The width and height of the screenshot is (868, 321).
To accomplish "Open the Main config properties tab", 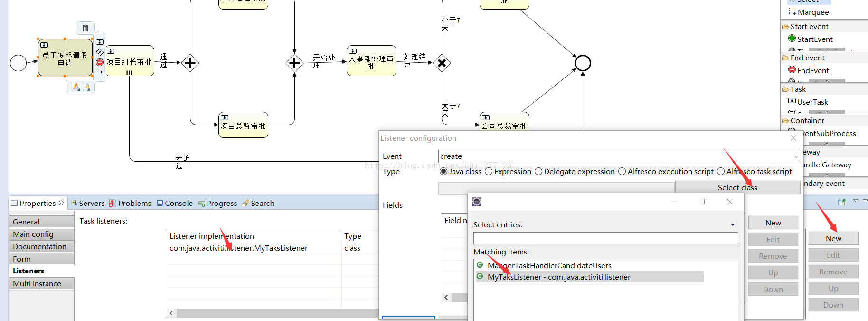I will tap(42, 234).
